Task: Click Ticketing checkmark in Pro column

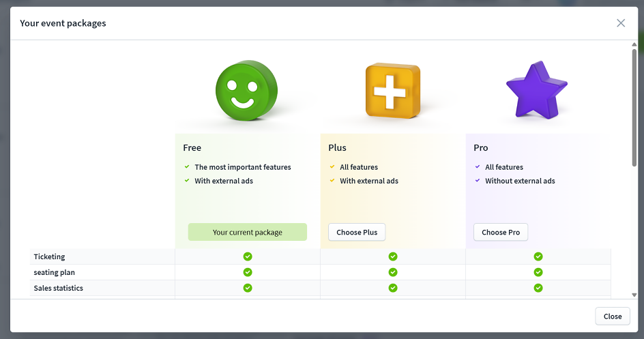Action: click(x=538, y=256)
